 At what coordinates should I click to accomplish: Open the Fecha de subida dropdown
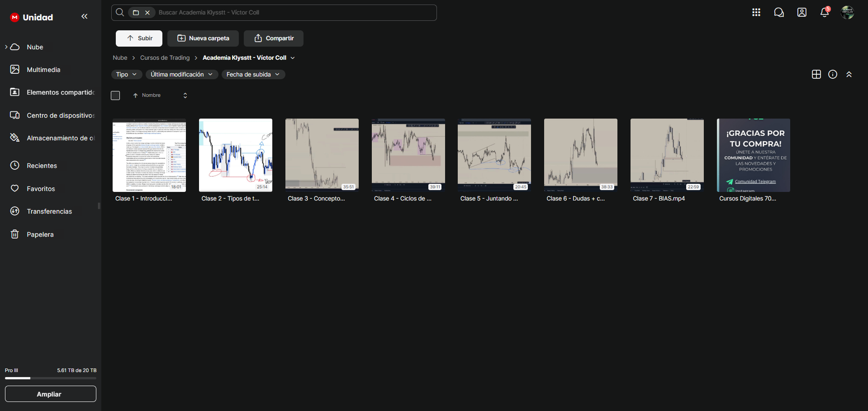253,74
